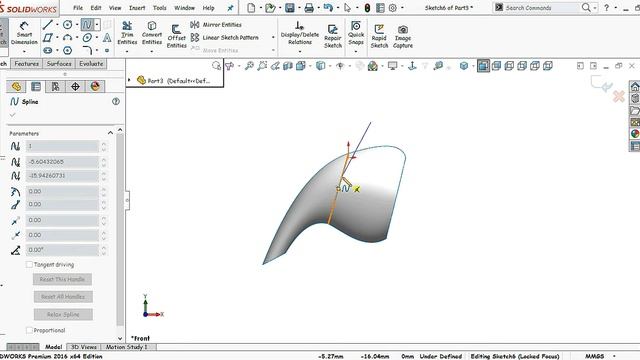Collapse the Parameters section
Screen dimensions: 640x360
tap(110, 133)
